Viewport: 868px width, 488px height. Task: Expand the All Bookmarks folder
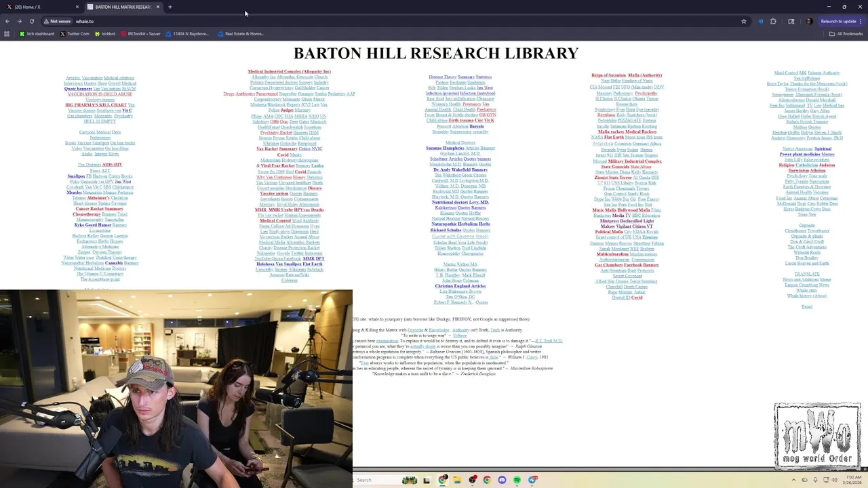click(846, 33)
